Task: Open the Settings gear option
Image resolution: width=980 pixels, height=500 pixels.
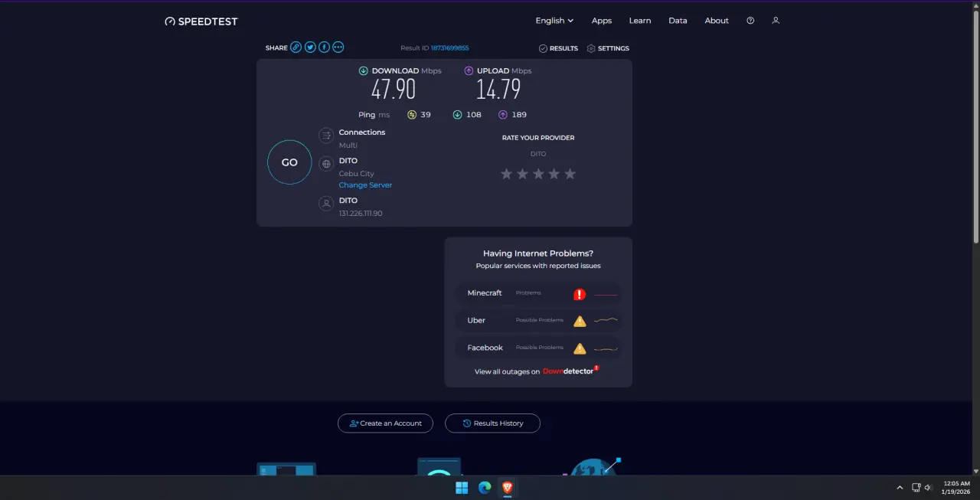Action: (x=608, y=48)
